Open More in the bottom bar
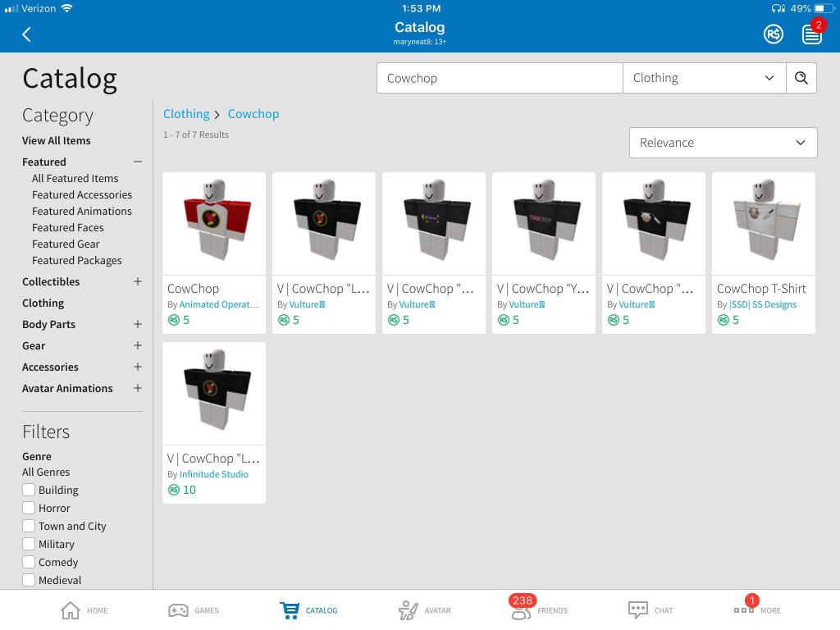 [x=757, y=610]
